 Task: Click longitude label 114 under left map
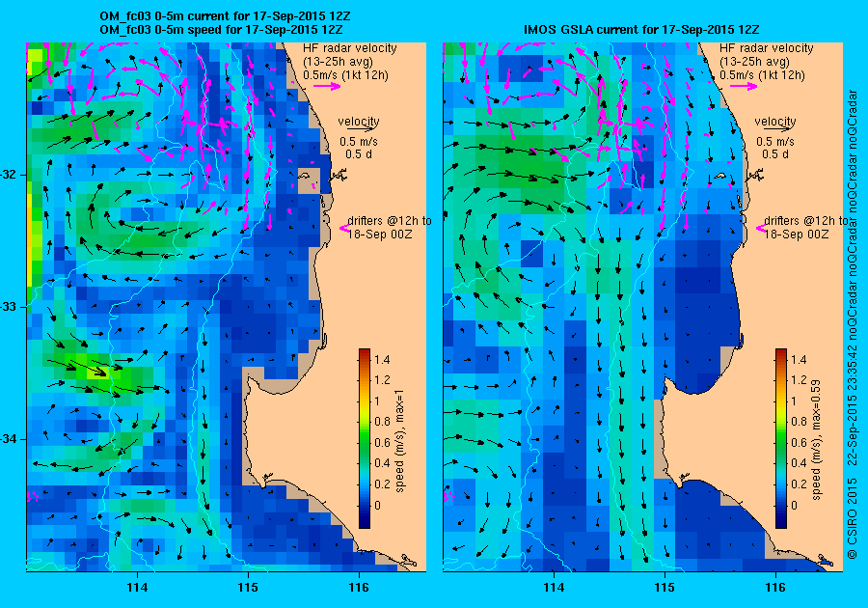(137, 588)
